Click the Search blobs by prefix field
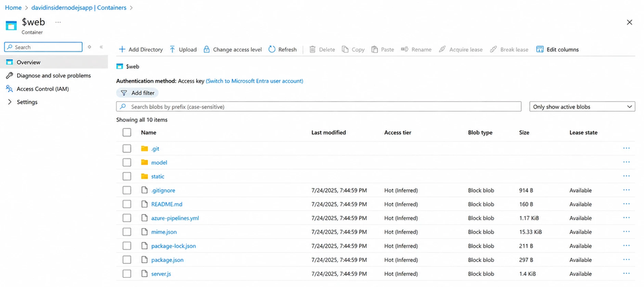 (x=319, y=107)
